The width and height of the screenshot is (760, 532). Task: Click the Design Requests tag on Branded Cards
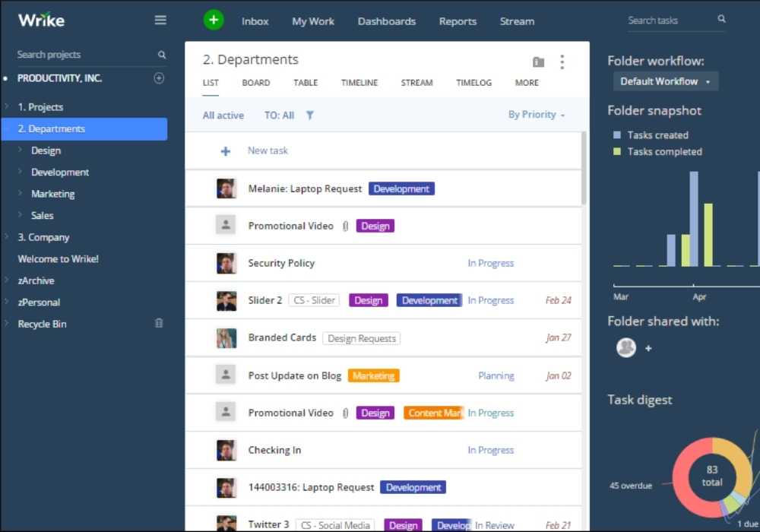(362, 339)
